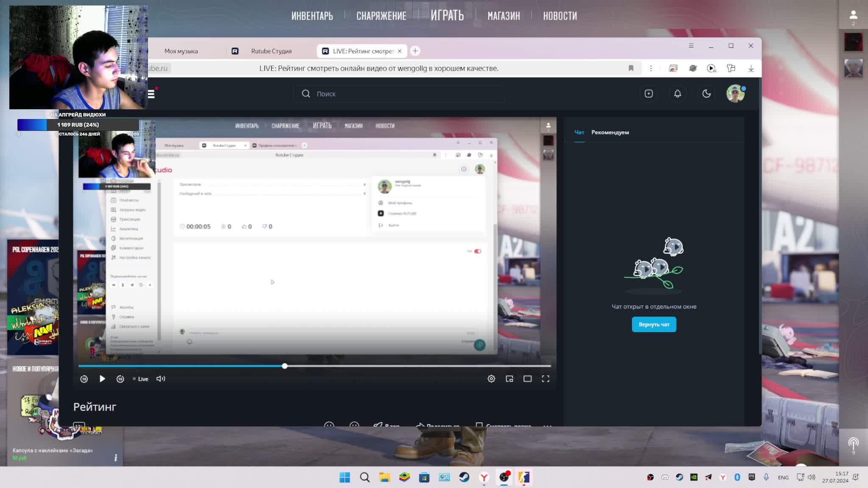868x488 pixels.
Task: Open the user profile avatar menu
Action: (735, 94)
